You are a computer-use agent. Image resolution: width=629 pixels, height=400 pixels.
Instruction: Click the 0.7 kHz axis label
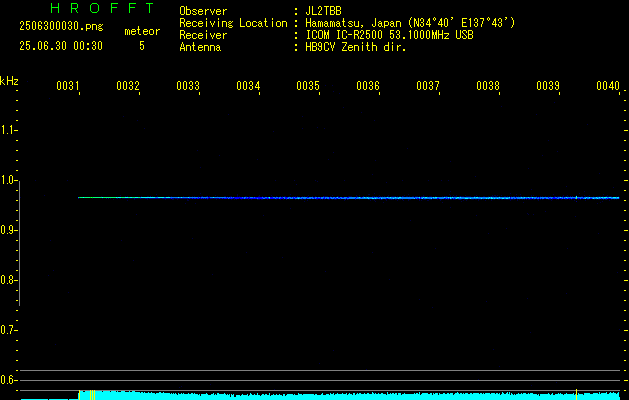click(8, 330)
